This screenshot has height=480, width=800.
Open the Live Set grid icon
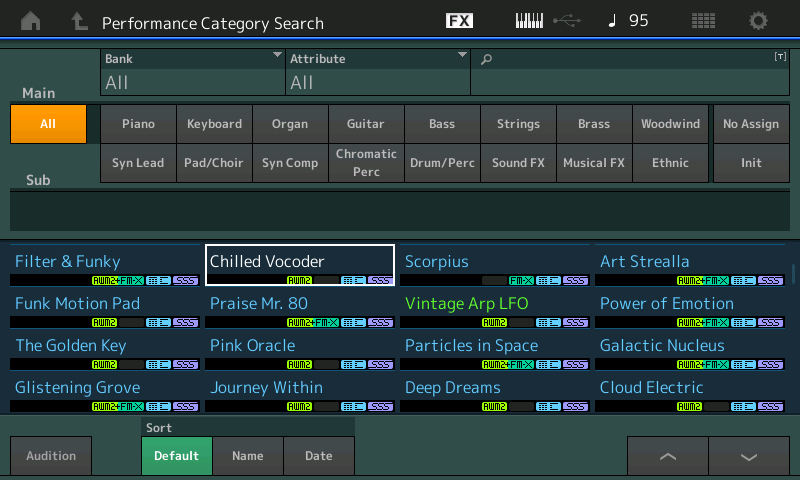[x=703, y=21]
